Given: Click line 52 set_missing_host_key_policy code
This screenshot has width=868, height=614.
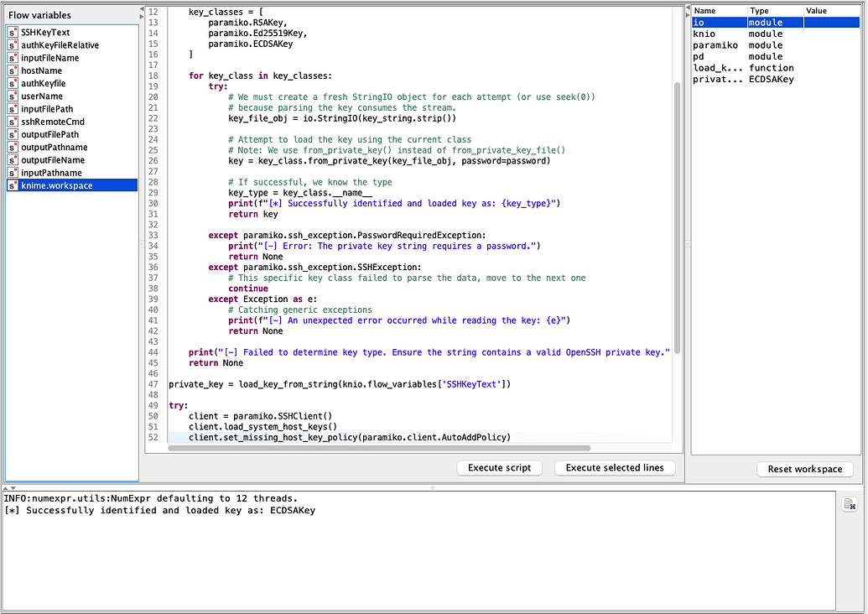Looking at the screenshot, I should [x=350, y=437].
